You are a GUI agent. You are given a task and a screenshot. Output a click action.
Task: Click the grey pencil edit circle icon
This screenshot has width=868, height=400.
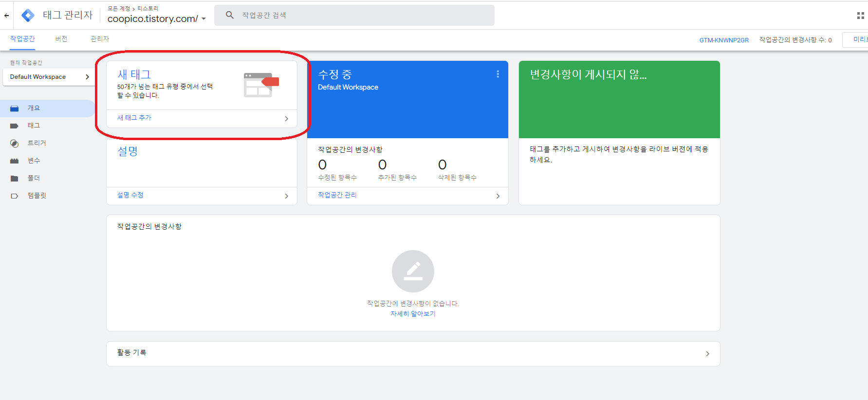point(413,271)
